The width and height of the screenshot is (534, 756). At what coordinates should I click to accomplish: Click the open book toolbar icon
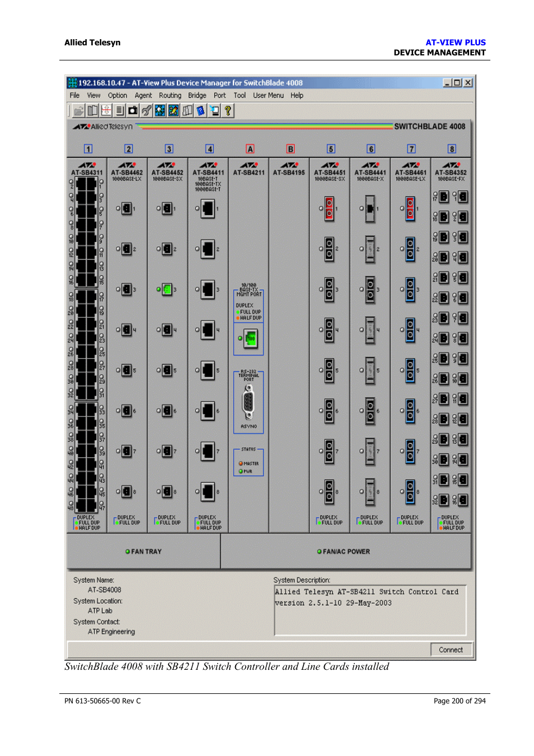(92, 111)
